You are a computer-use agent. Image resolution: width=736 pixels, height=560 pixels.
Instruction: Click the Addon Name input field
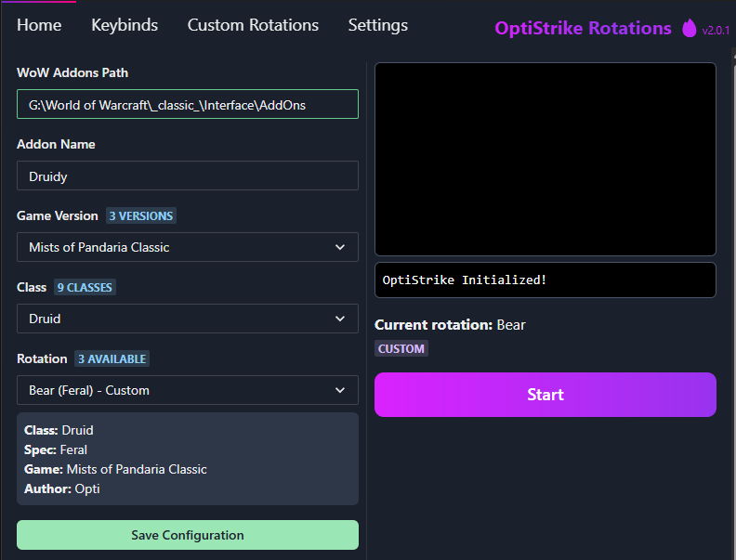pyautogui.click(x=188, y=176)
